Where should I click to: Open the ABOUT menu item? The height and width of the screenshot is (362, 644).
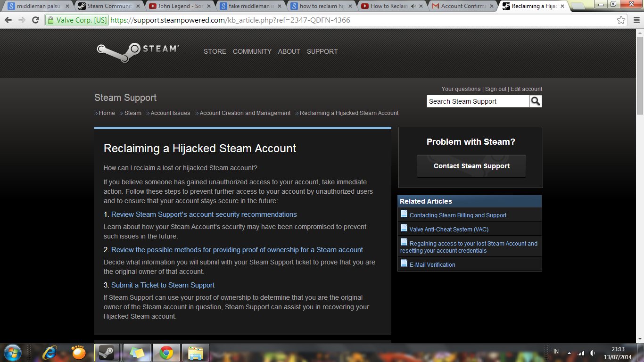[289, 51]
